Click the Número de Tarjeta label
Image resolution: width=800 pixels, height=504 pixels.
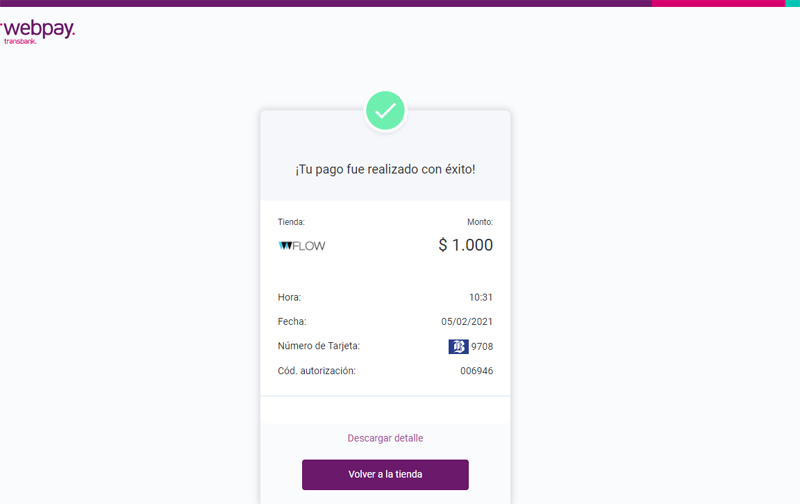(318, 346)
